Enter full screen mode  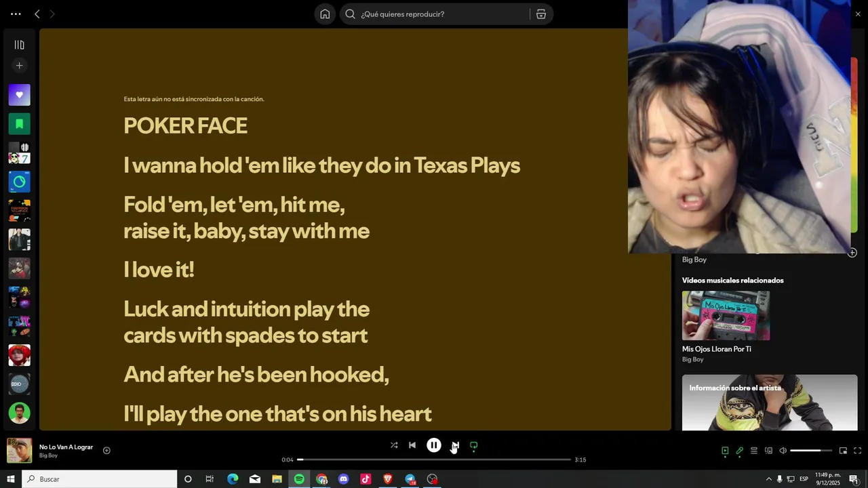pyautogui.click(x=857, y=451)
